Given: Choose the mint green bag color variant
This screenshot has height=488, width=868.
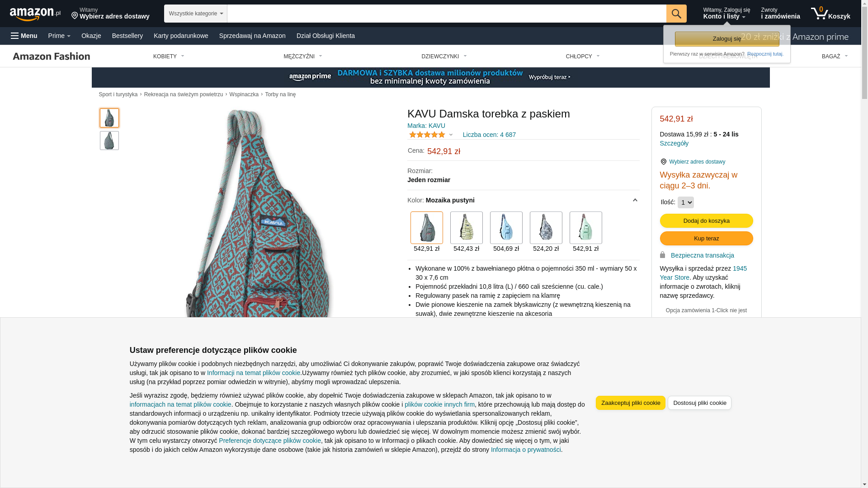Looking at the screenshot, I should 586,228.
